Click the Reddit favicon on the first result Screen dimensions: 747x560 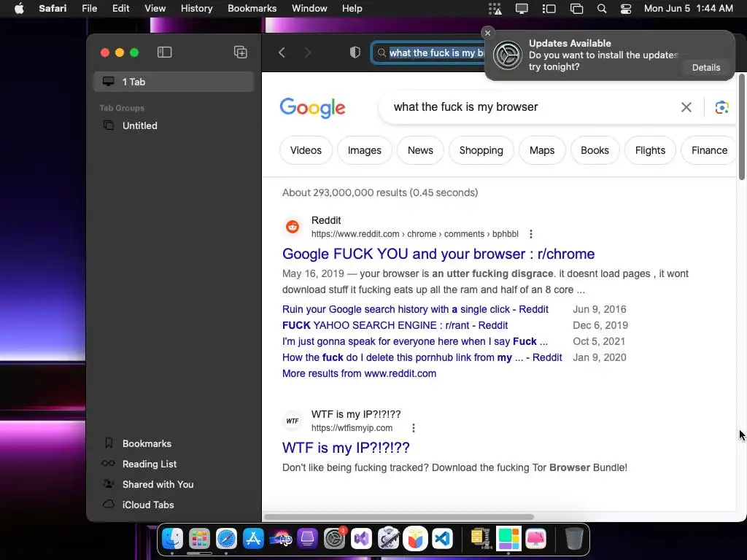point(293,227)
